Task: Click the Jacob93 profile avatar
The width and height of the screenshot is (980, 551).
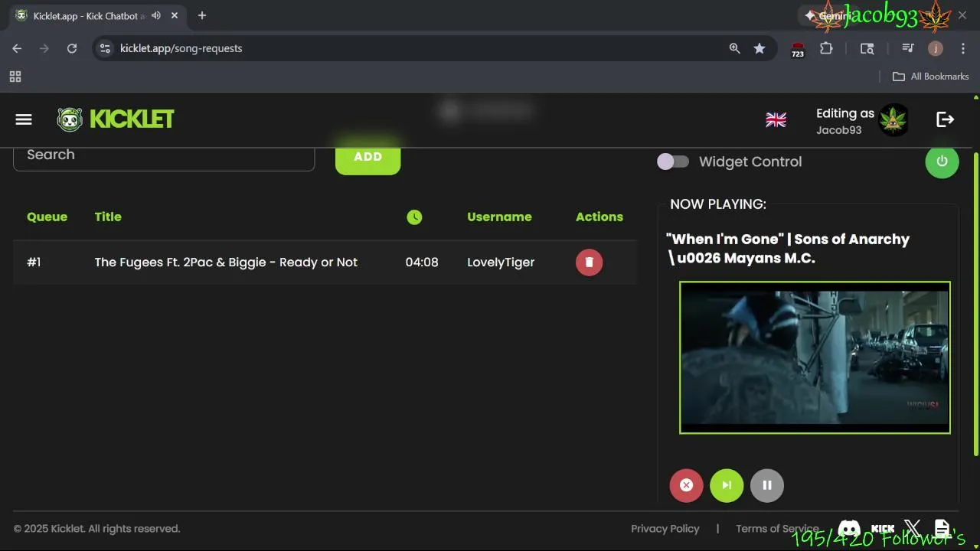Action: tap(893, 120)
